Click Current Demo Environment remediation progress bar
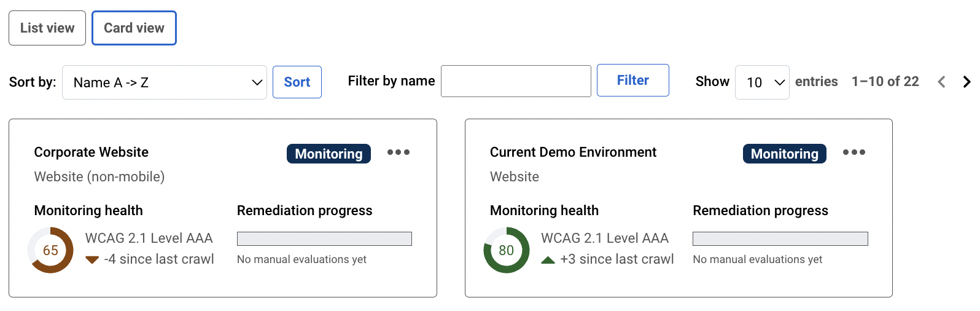980x311 pixels. (x=780, y=238)
